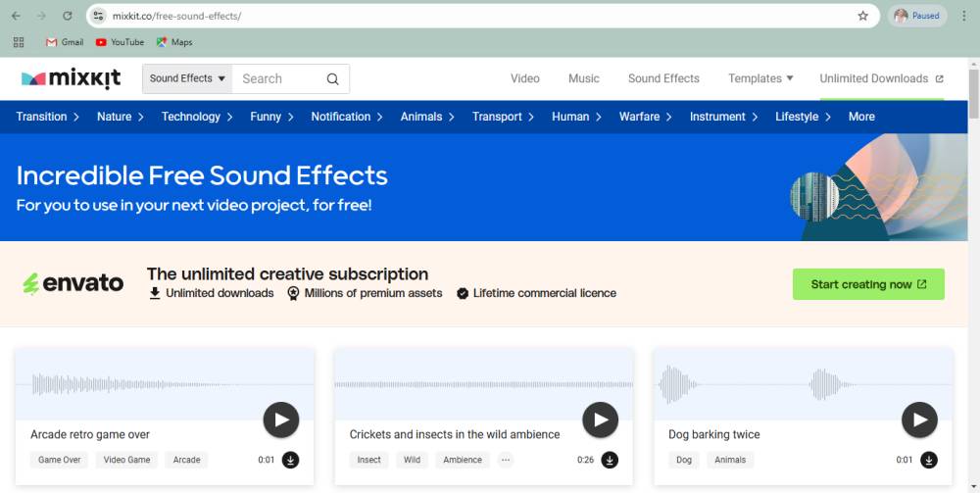Select the Video Game tag
The image size is (980, 493).
pyautogui.click(x=126, y=460)
